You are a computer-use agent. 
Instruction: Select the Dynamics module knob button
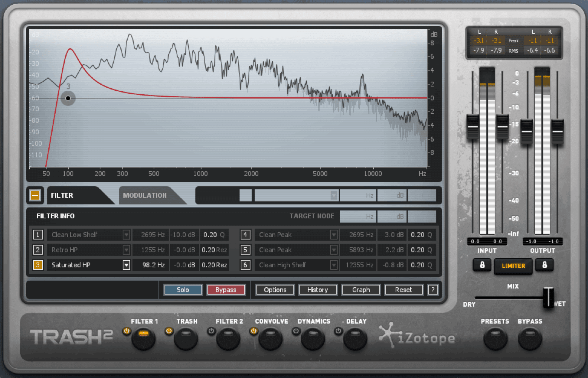pos(313,338)
